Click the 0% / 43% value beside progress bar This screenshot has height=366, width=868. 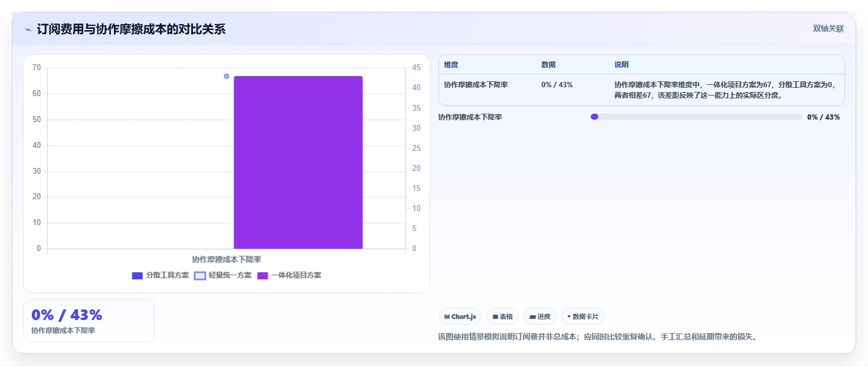(x=824, y=117)
